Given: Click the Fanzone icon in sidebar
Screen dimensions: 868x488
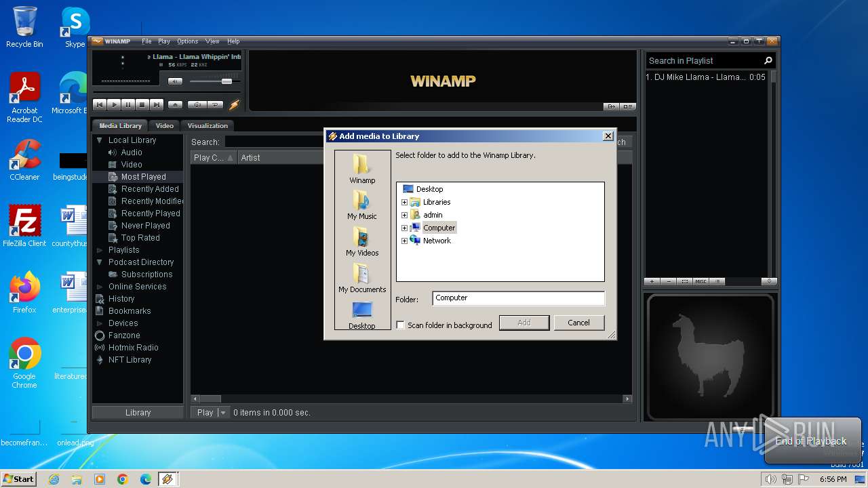Looking at the screenshot, I should 100,335.
